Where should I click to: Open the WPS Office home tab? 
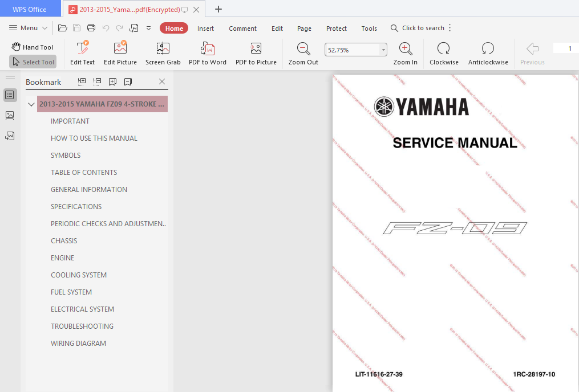pos(30,9)
